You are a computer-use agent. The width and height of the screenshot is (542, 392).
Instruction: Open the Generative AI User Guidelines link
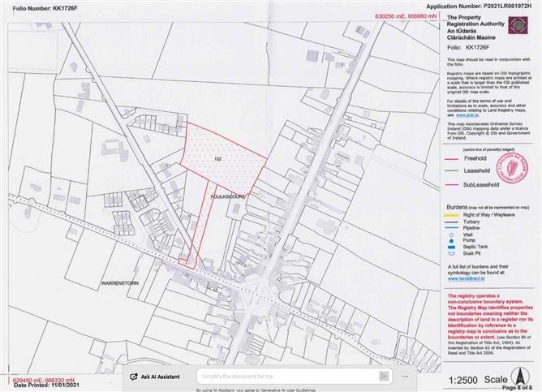tap(288, 390)
